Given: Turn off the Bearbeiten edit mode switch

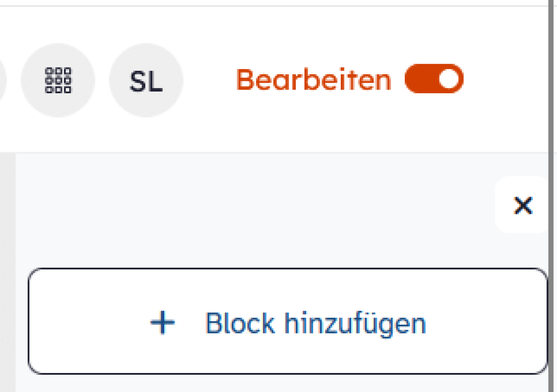Looking at the screenshot, I should [x=434, y=79].
